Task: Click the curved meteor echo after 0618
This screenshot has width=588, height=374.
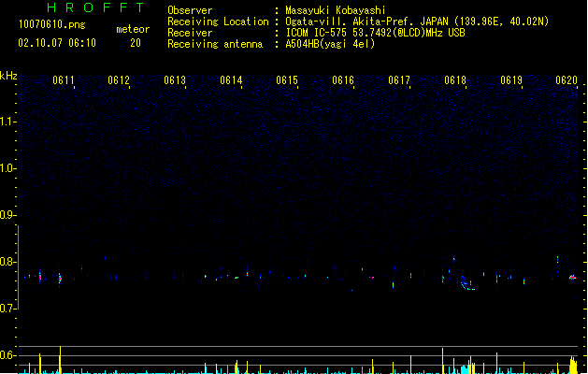Action: tap(466, 283)
